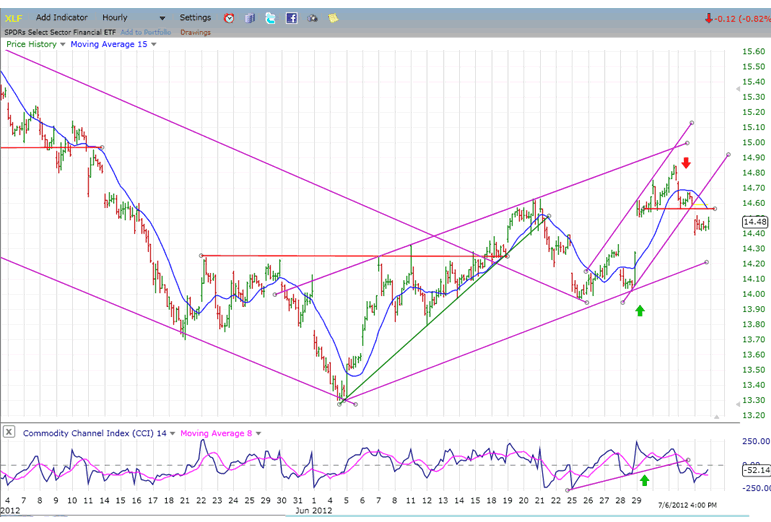Click the XLF ticker symbol
Image resolution: width=771 pixels, height=522 pixels.
(13, 18)
